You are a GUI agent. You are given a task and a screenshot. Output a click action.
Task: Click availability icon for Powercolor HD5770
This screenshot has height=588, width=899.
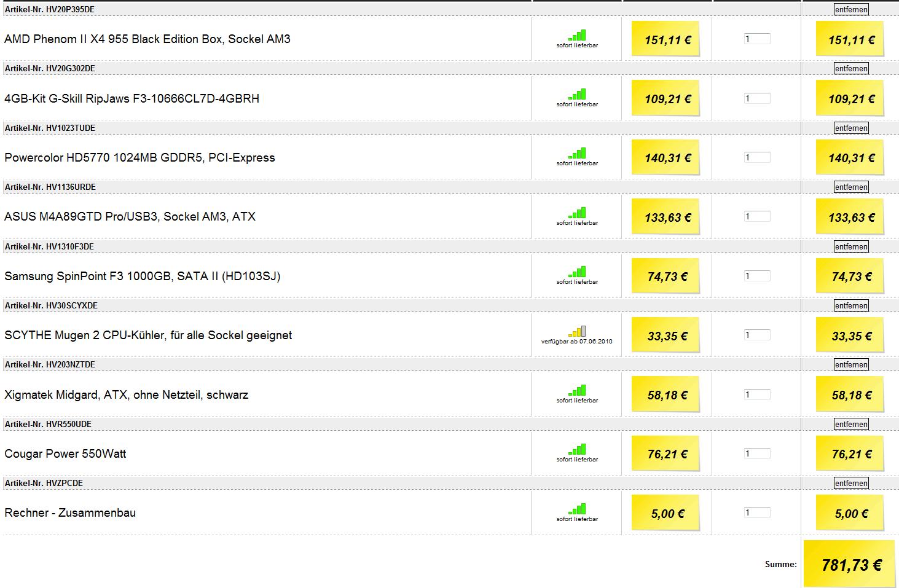click(578, 153)
